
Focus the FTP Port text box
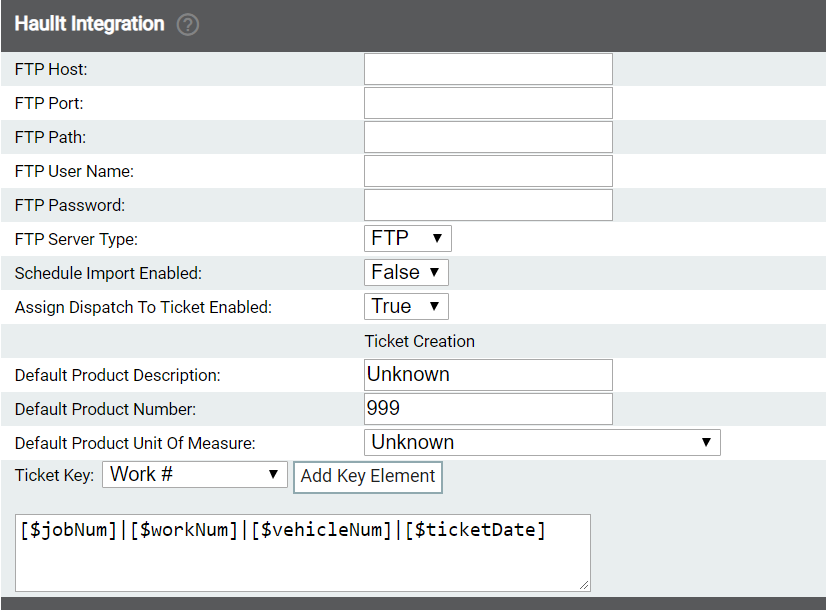tap(488, 103)
